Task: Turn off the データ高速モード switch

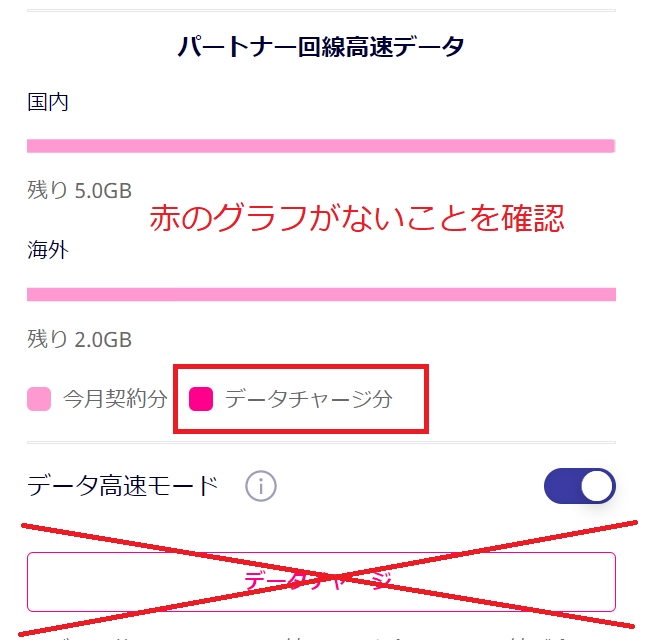Action: (x=579, y=486)
